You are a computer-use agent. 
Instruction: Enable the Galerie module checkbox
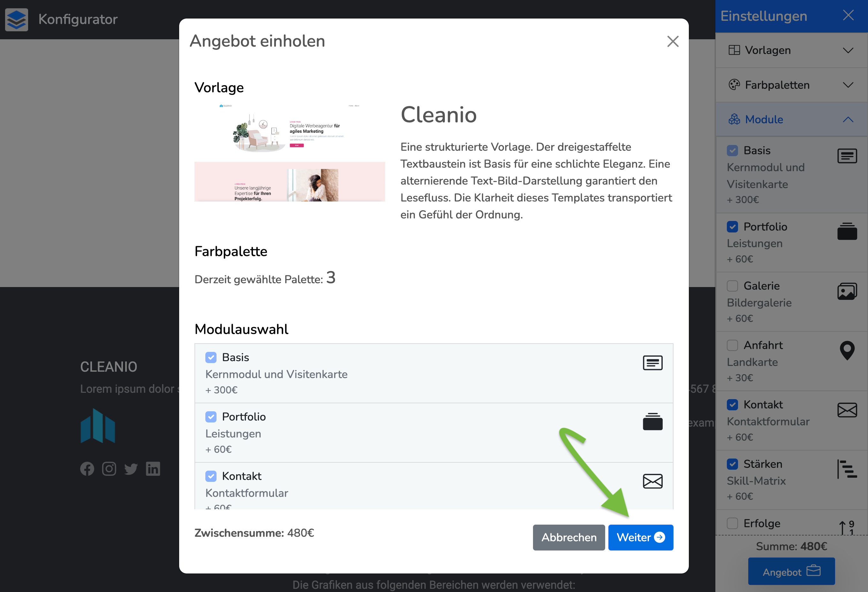point(732,286)
